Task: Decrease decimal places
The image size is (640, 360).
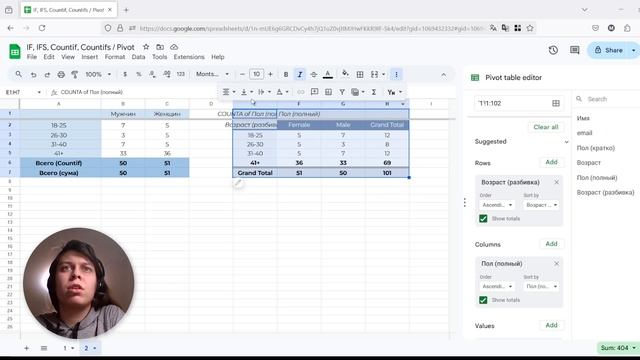Action: [152, 74]
